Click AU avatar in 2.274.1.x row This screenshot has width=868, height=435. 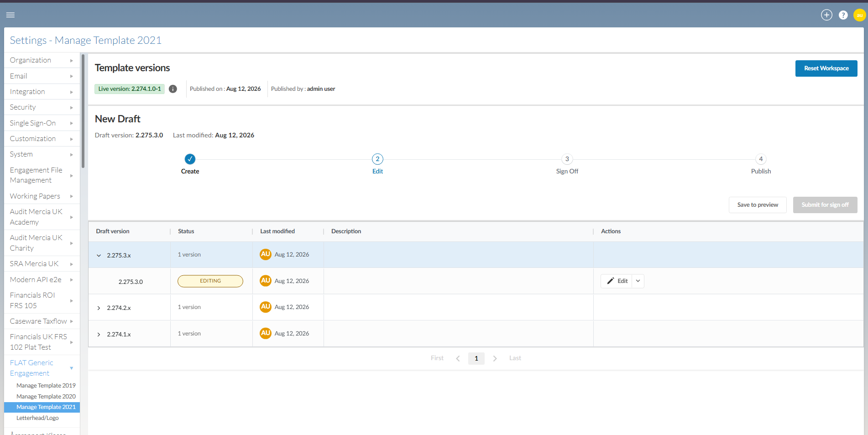[x=266, y=333]
